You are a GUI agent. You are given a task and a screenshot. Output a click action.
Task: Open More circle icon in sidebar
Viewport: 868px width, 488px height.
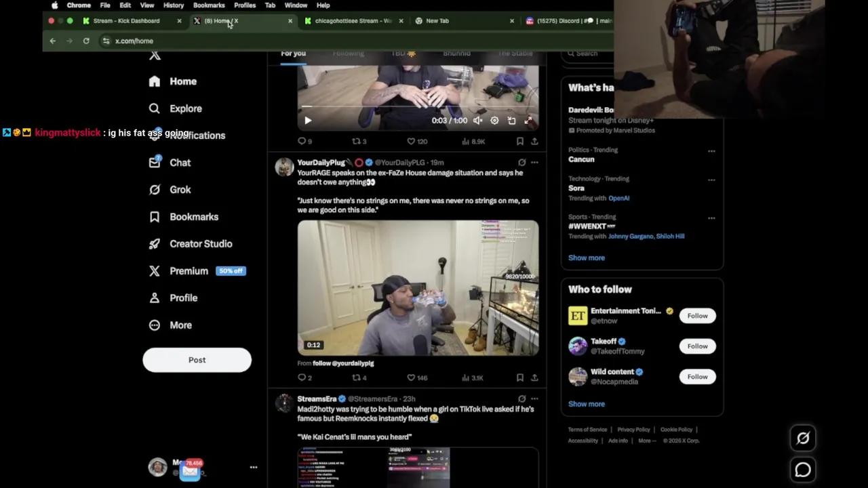(x=155, y=325)
